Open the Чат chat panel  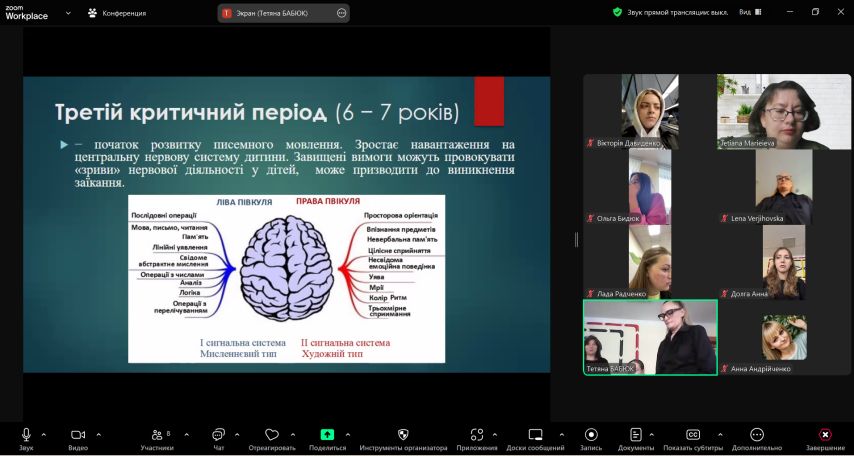coord(218,435)
